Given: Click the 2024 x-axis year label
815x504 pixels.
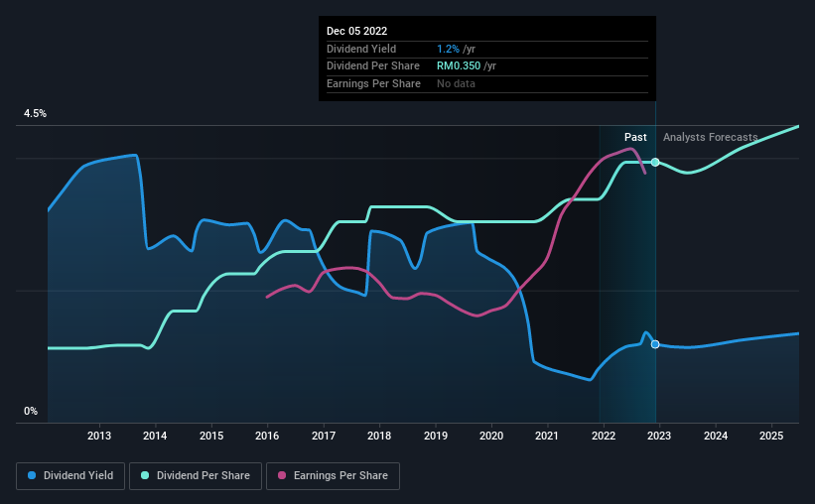Looking at the screenshot, I should (x=716, y=436).
